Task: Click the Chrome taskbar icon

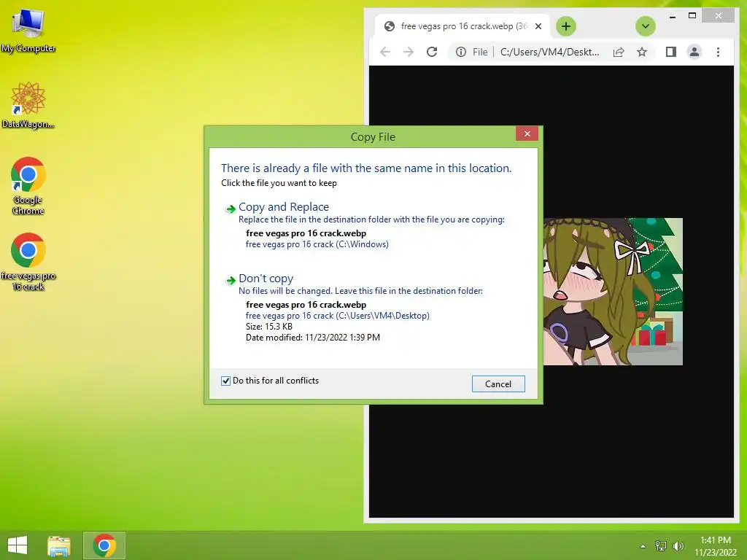Action: (x=104, y=545)
